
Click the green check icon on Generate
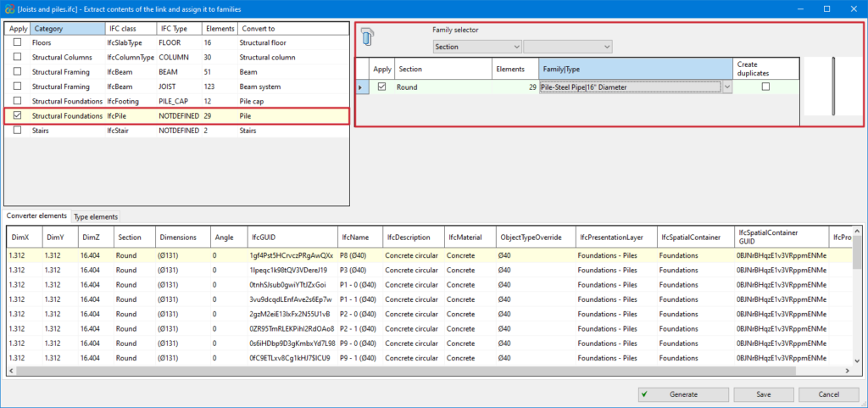click(x=645, y=394)
